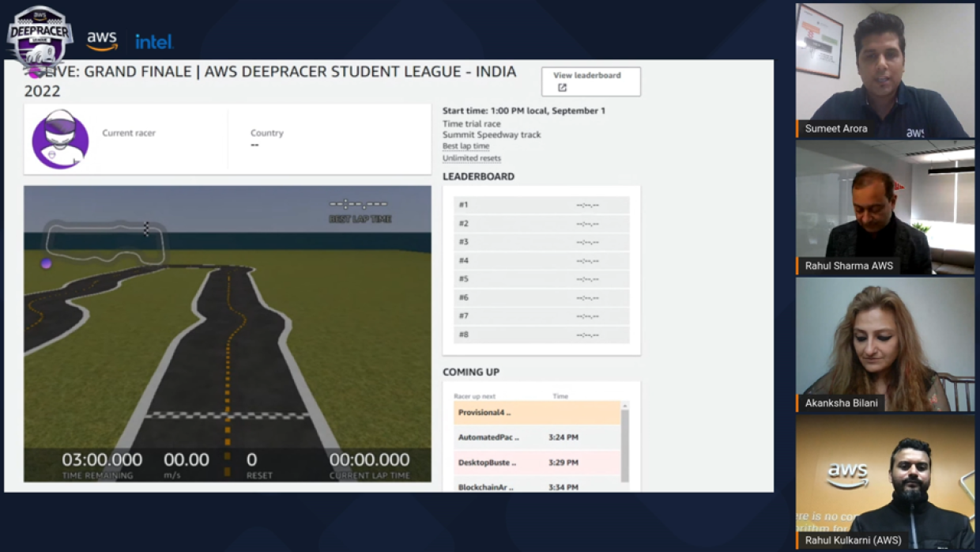The image size is (980, 552).
Task: Click the track minimap overlay
Action: [106, 242]
